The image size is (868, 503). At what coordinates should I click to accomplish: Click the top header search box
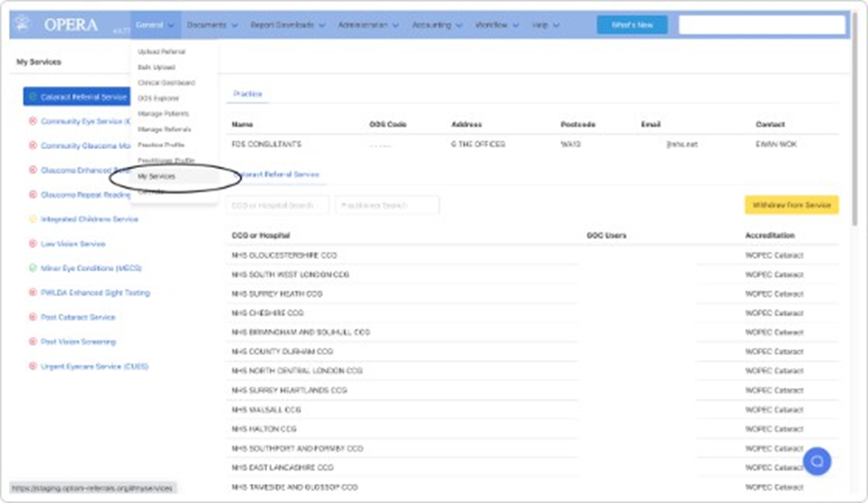762,25
